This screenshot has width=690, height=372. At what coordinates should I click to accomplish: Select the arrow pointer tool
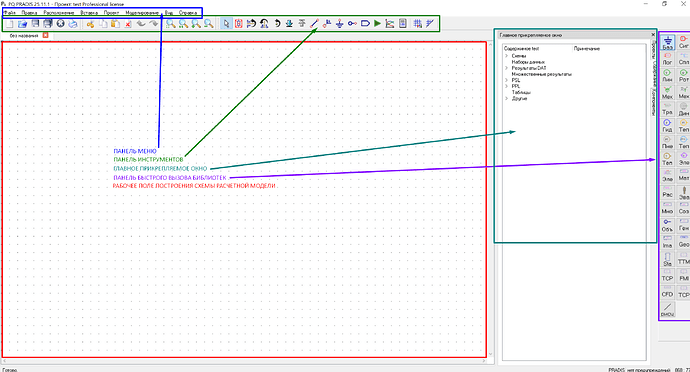pos(226,23)
